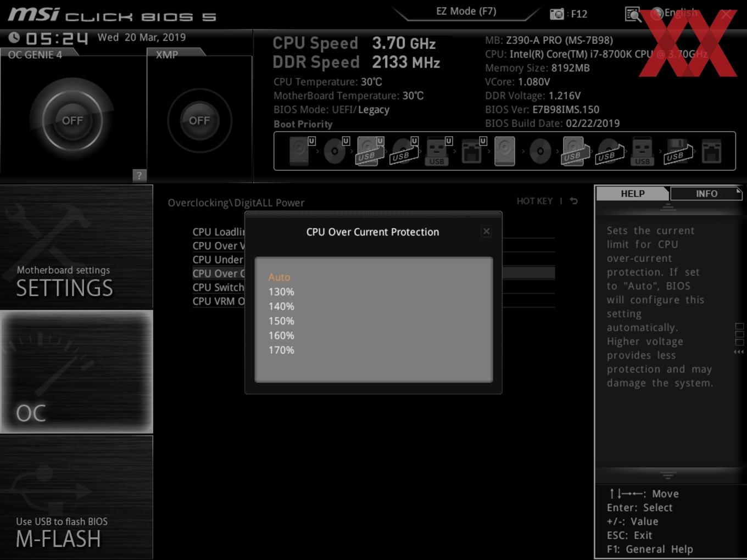Select the UEFI USB CD/DVD boot icon

404,151
